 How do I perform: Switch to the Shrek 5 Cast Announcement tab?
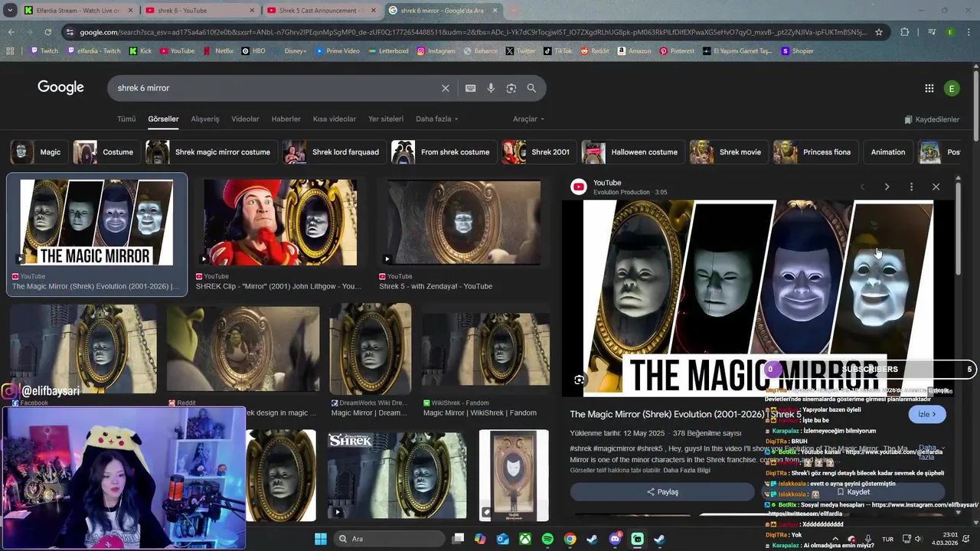click(322, 11)
